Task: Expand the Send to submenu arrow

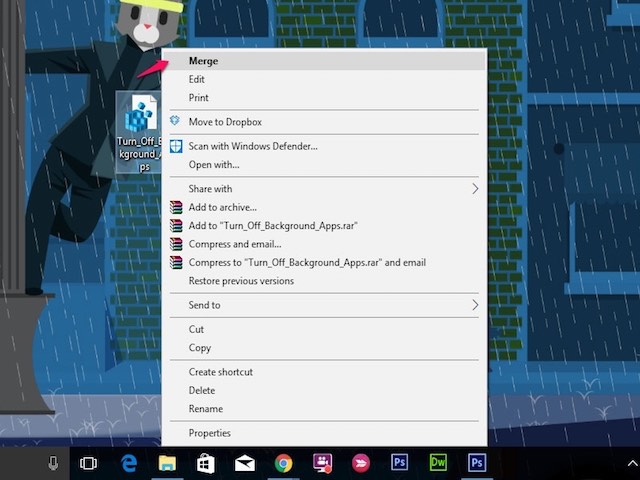Action: point(475,305)
